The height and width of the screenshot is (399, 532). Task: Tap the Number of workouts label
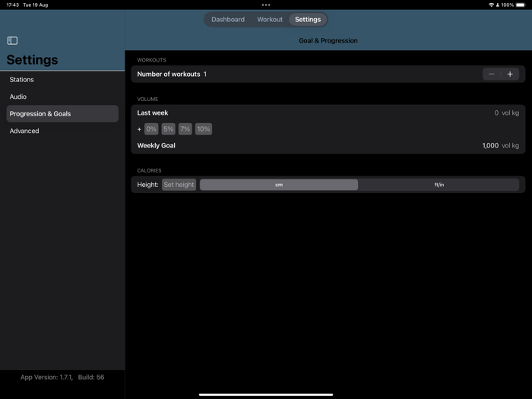(x=169, y=74)
